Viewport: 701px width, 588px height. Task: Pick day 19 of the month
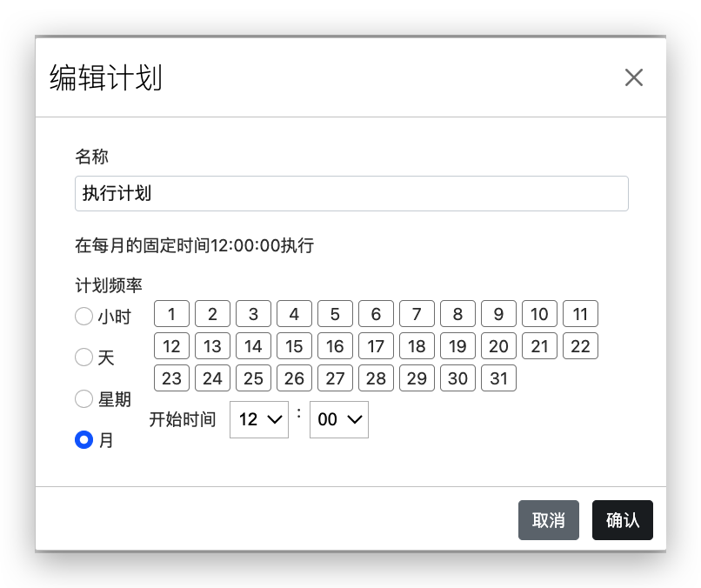(x=457, y=346)
